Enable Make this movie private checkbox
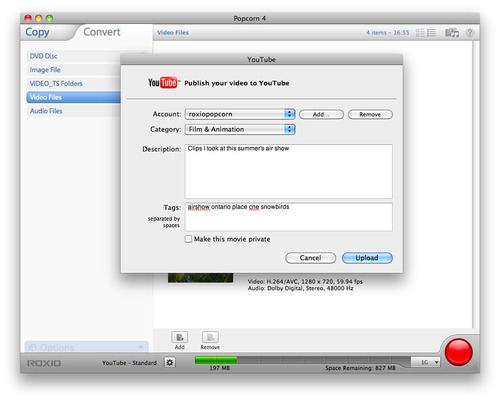 tap(188, 239)
